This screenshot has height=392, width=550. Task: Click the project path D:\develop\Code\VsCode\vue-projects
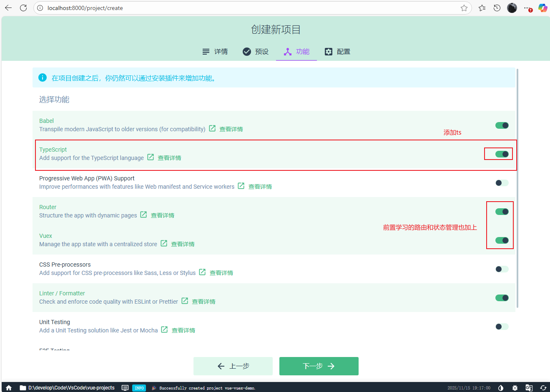pos(71,388)
